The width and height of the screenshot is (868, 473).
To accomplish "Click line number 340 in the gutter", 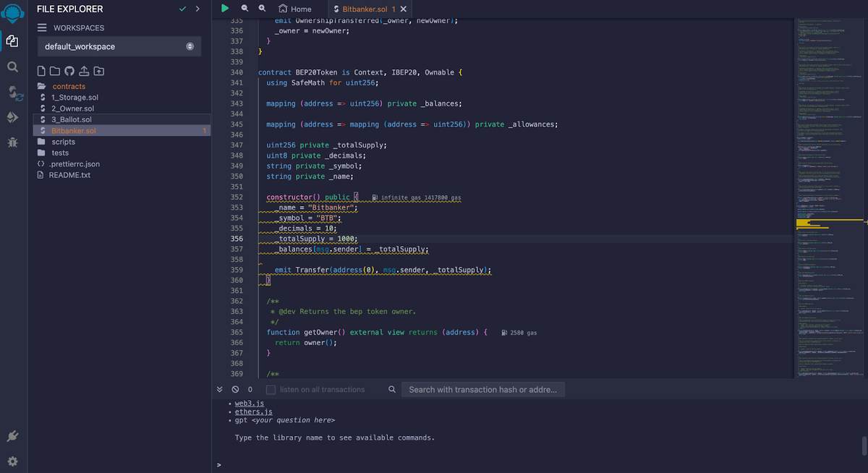I will (236, 73).
